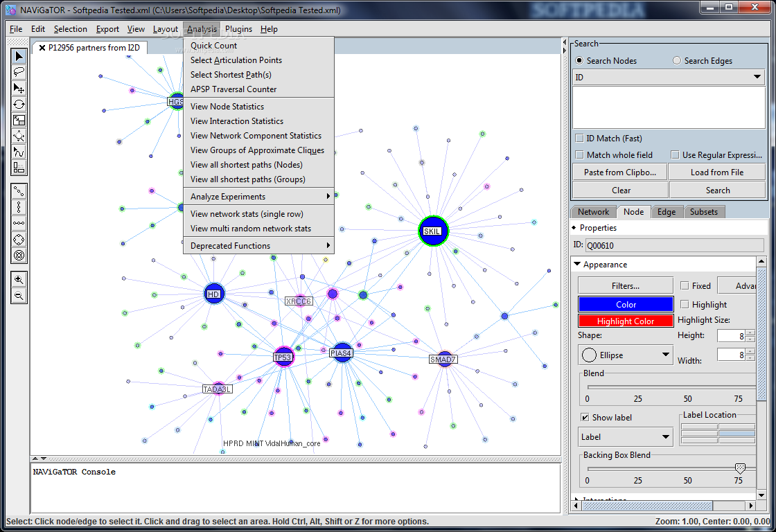Image resolution: width=776 pixels, height=532 pixels.
Task: Choose View Node Statistics
Action: click(259, 107)
